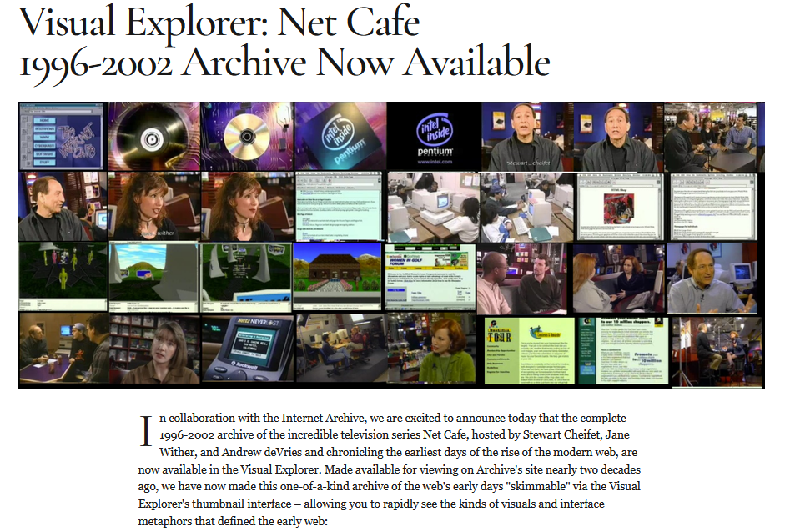Screen dimensions: 790x532
Task: Select the three men at purple table frame
Action: [x=63, y=349]
